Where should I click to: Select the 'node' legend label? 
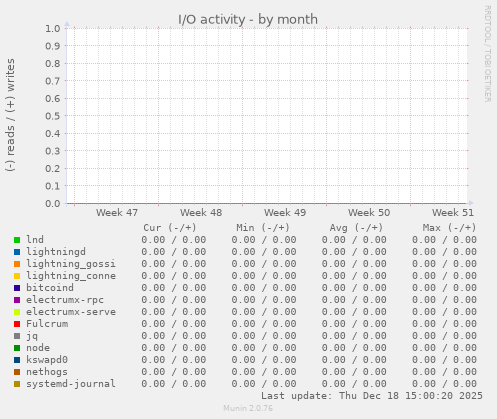tap(38, 348)
